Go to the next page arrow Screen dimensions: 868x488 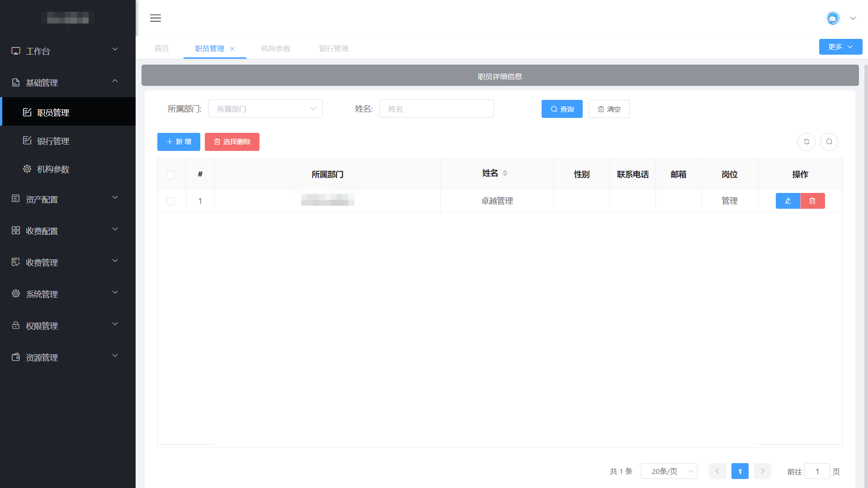pyautogui.click(x=763, y=471)
